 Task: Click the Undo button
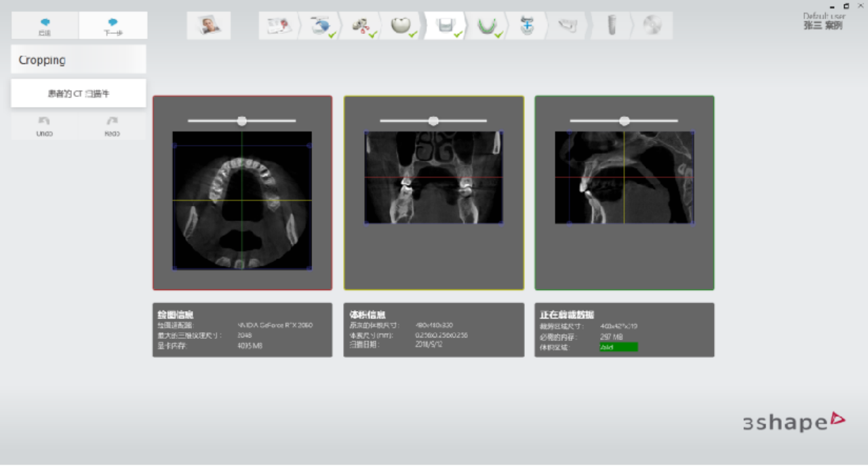44,126
